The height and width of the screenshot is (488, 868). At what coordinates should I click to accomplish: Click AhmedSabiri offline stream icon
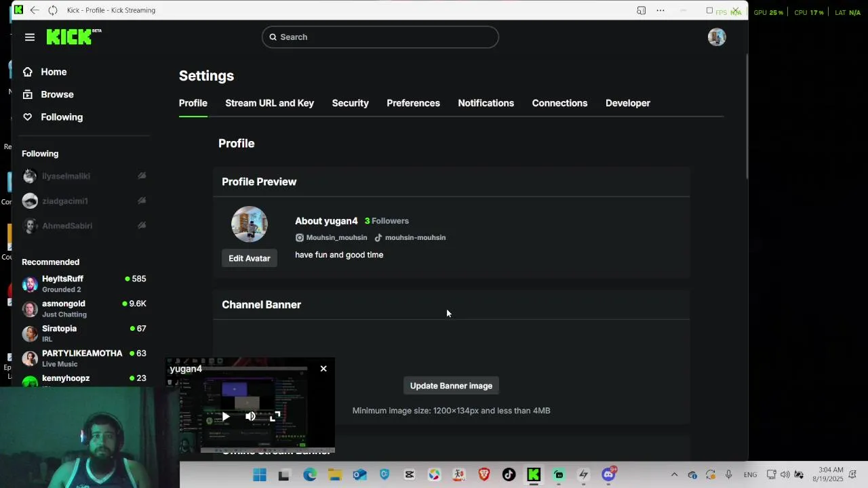pos(142,225)
